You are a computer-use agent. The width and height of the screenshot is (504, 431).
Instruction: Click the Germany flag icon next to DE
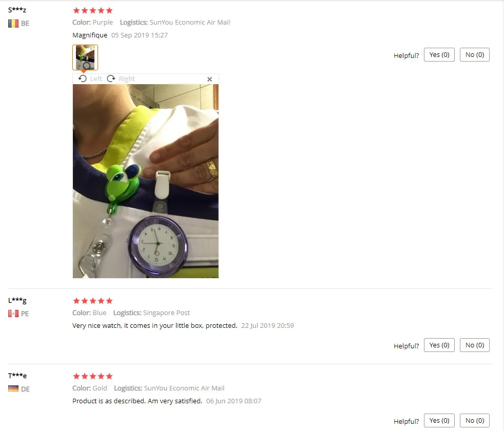coord(13,389)
